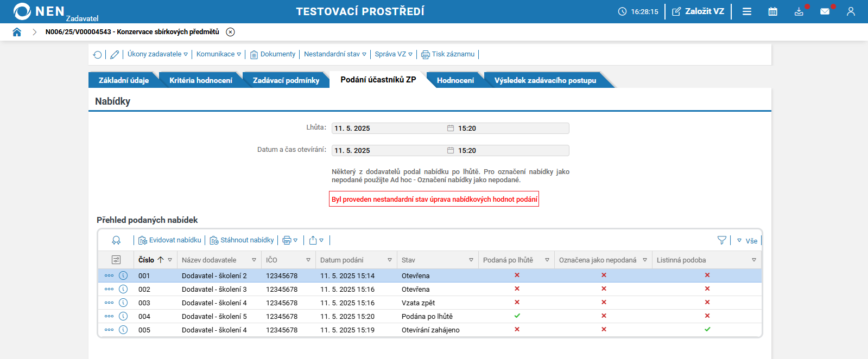Open row 002 three-dot actions menu

tap(109, 289)
